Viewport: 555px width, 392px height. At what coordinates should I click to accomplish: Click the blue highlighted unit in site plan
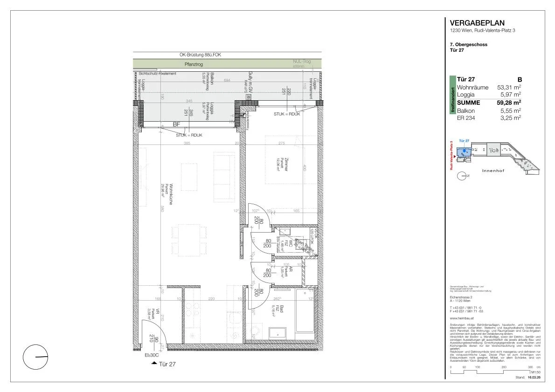pyautogui.click(x=464, y=152)
